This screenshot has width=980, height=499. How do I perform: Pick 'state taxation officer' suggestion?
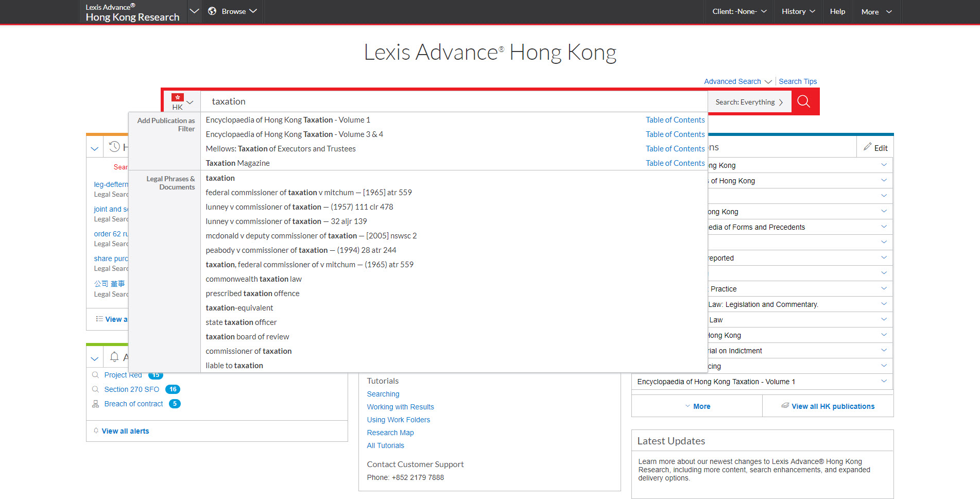coord(241,322)
